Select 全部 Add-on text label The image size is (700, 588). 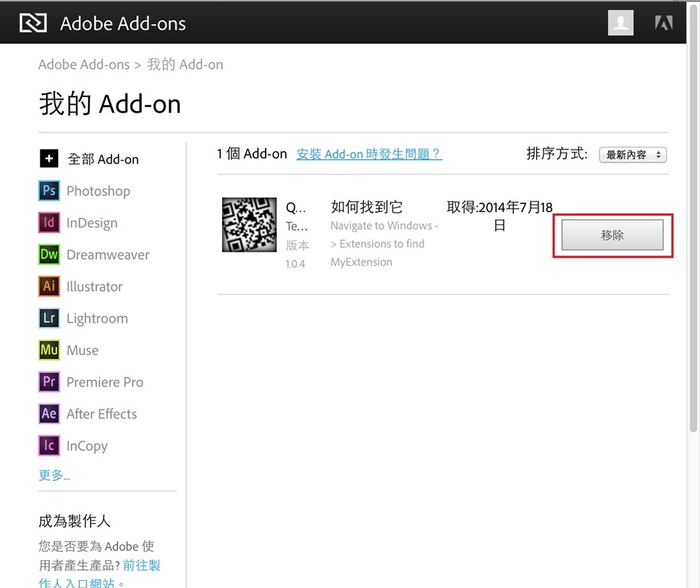(103, 159)
